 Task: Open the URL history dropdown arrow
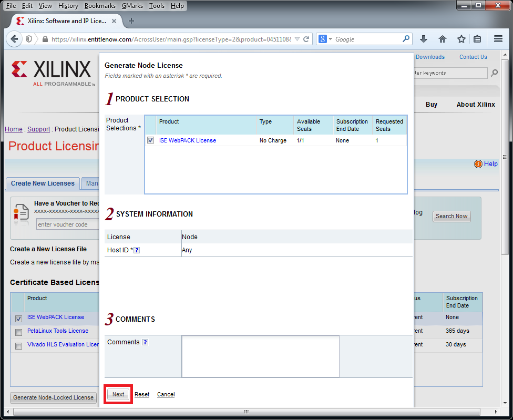point(297,39)
